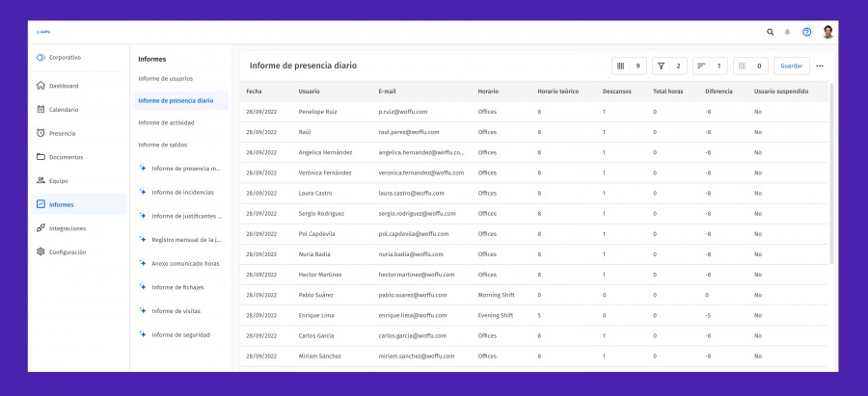
Task: Click the Woffu logo in header
Action: (43, 32)
